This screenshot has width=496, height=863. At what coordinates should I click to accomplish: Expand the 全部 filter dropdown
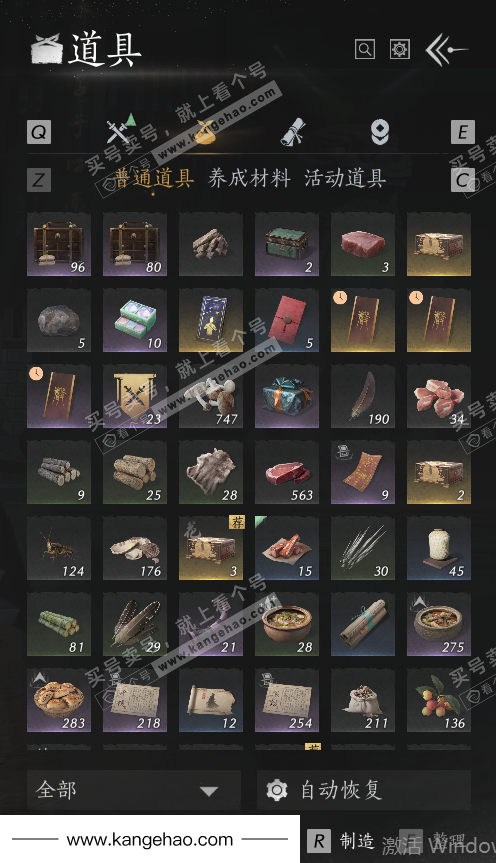click(134, 790)
